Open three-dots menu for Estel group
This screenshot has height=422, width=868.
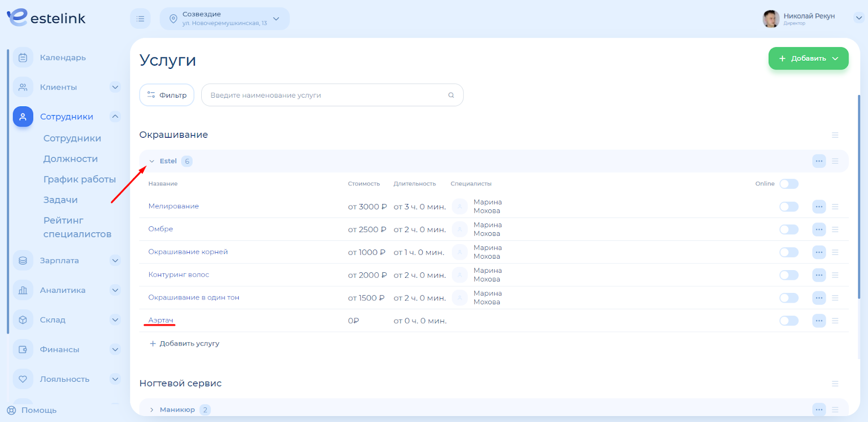(x=819, y=161)
